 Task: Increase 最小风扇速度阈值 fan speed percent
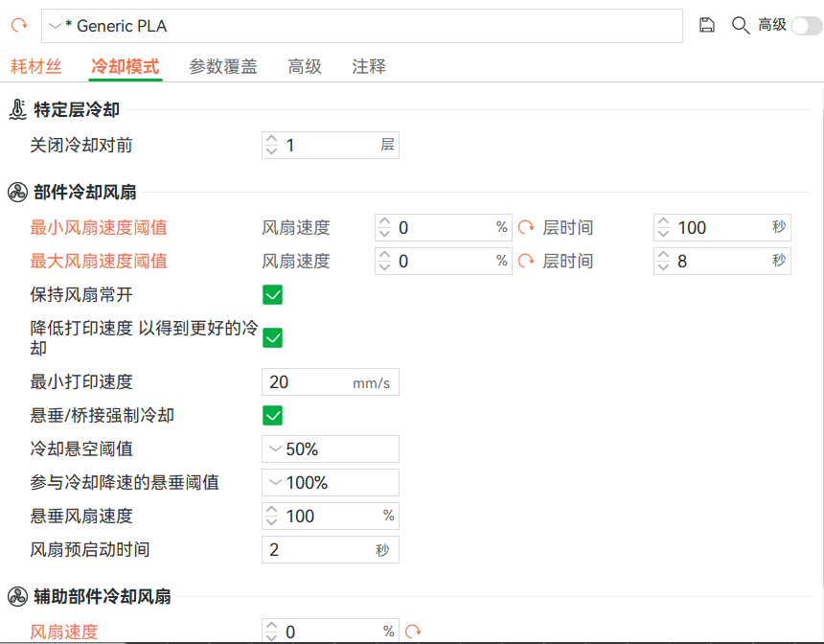click(x=384, y=221)
